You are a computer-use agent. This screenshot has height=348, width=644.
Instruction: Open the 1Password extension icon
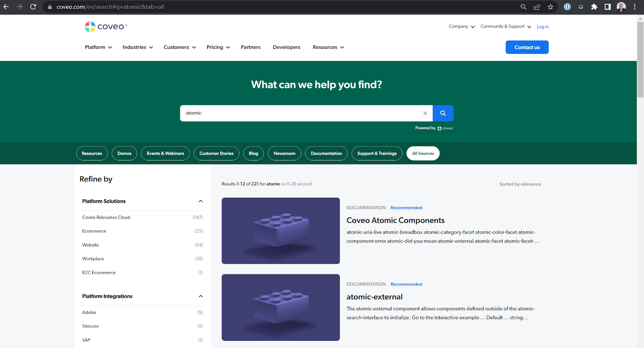click(567, 7)
